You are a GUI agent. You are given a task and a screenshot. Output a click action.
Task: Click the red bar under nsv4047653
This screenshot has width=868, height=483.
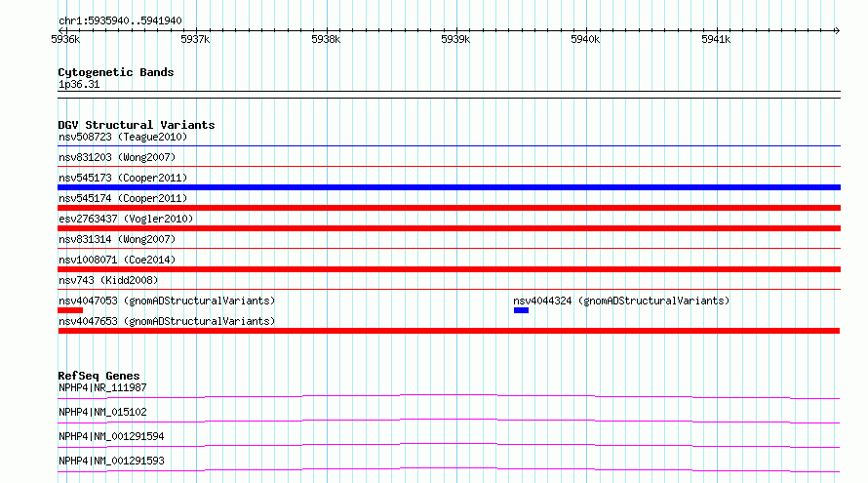[449, 331]
